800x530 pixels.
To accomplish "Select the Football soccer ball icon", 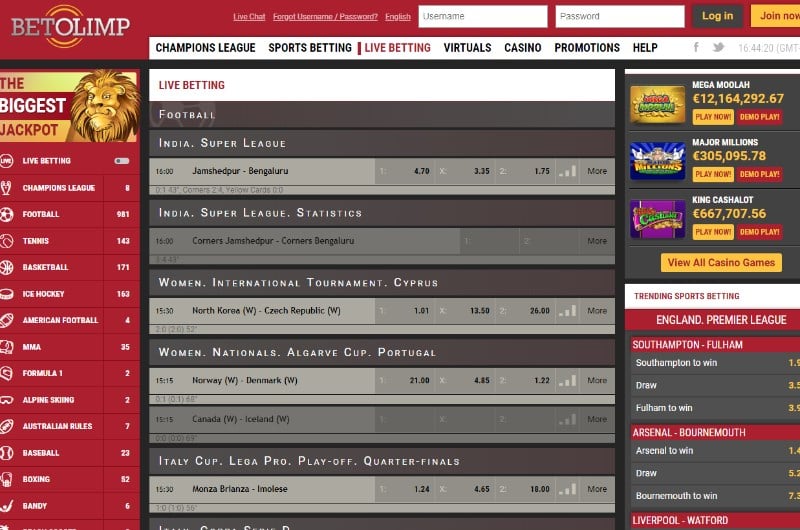I will 8,214.
